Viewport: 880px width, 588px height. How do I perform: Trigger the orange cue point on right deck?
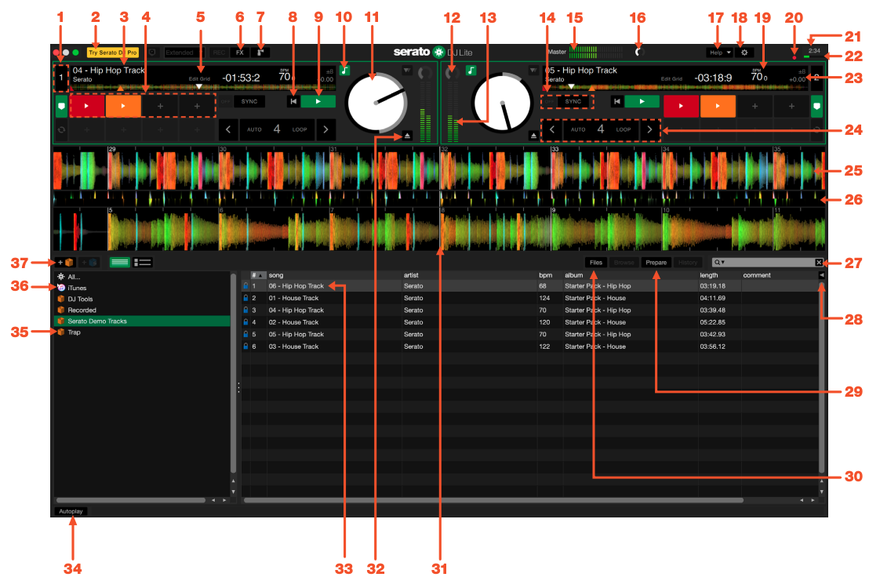(717, 106)
